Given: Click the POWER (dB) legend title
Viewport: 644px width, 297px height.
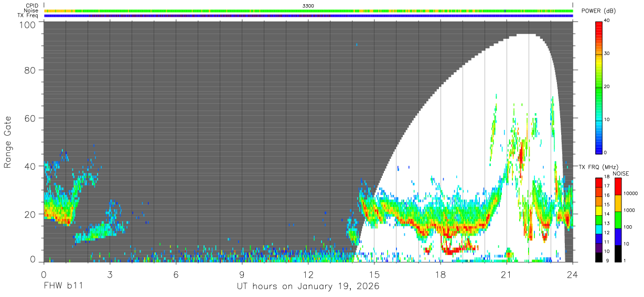Looking at the screenshot, I should [x=598, y=11].
